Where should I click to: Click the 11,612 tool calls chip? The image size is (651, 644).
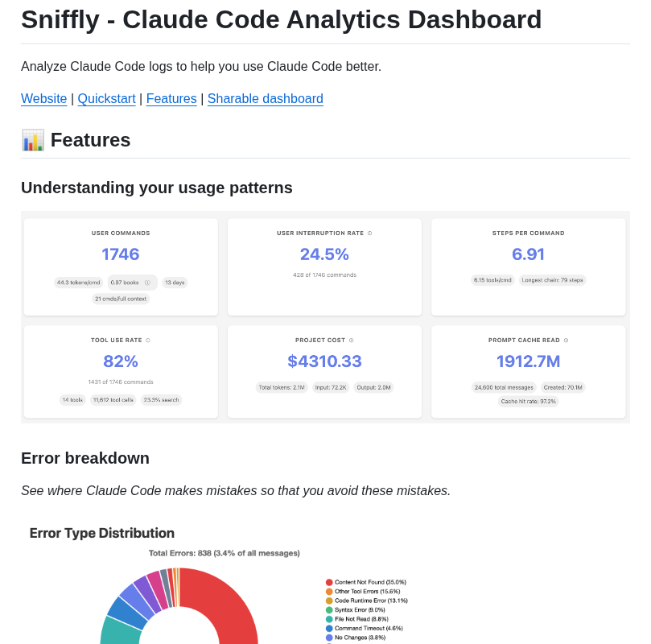(113, 400)
